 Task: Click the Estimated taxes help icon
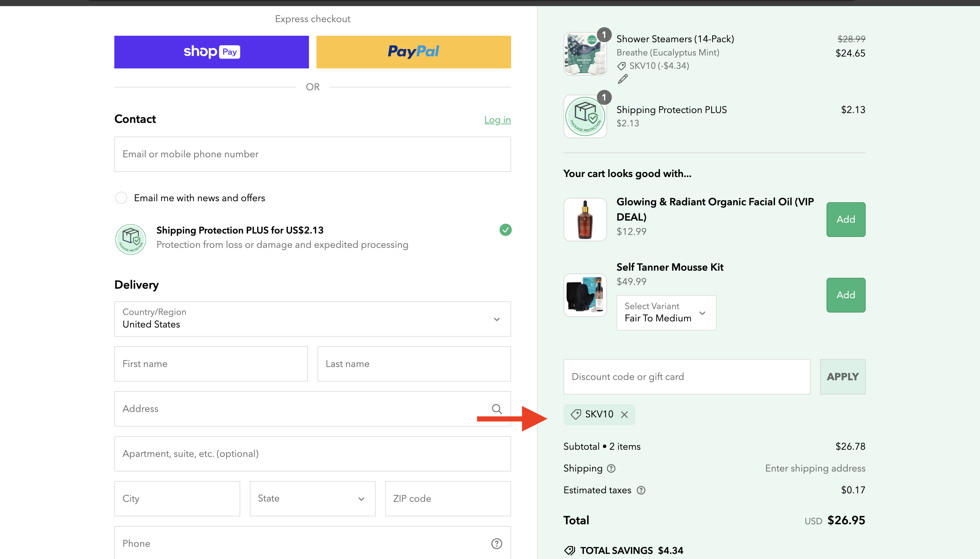pyautogui.click(x=641, y=490)
